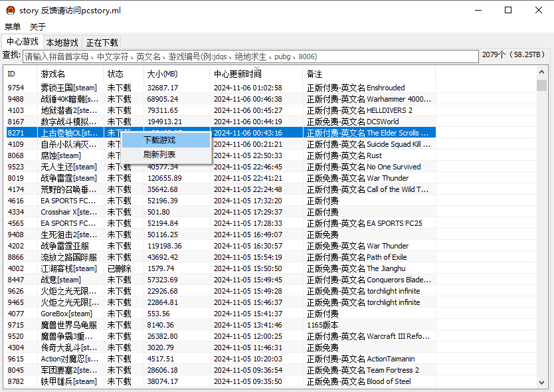Screen dimensions: 554x392
Task: Click the story app icon in title bar
Action: pos(10,10)
